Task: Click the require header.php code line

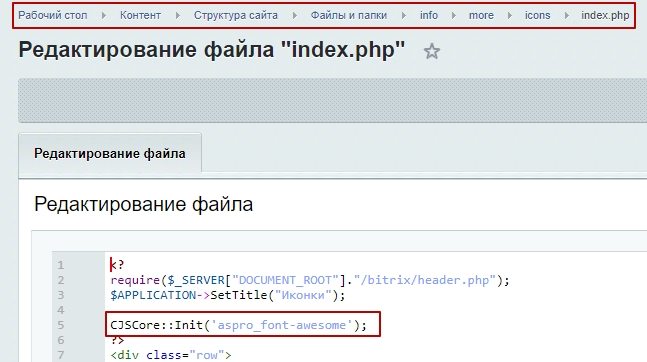Action: point(310,280)
